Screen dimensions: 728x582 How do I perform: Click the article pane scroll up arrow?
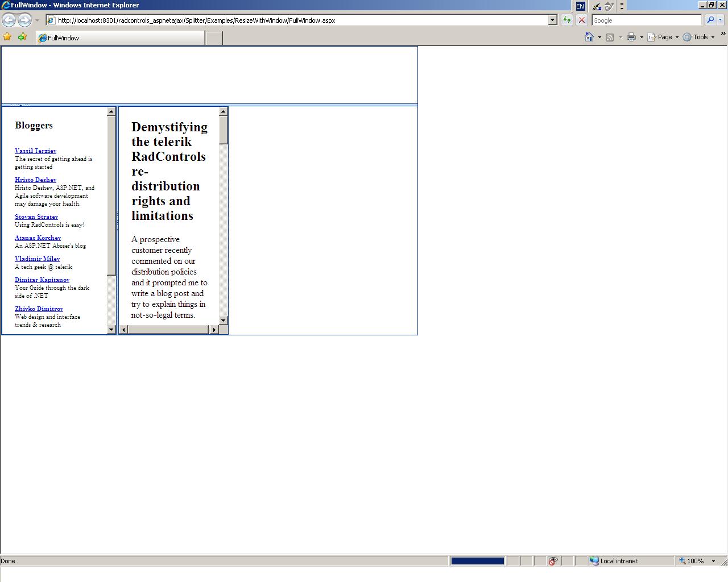pyautogui.click(x=223, y=111)
